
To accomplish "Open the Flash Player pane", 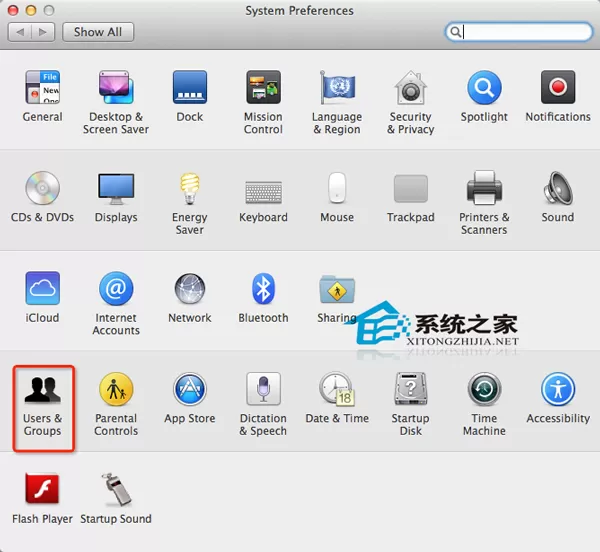I will 42,499.
